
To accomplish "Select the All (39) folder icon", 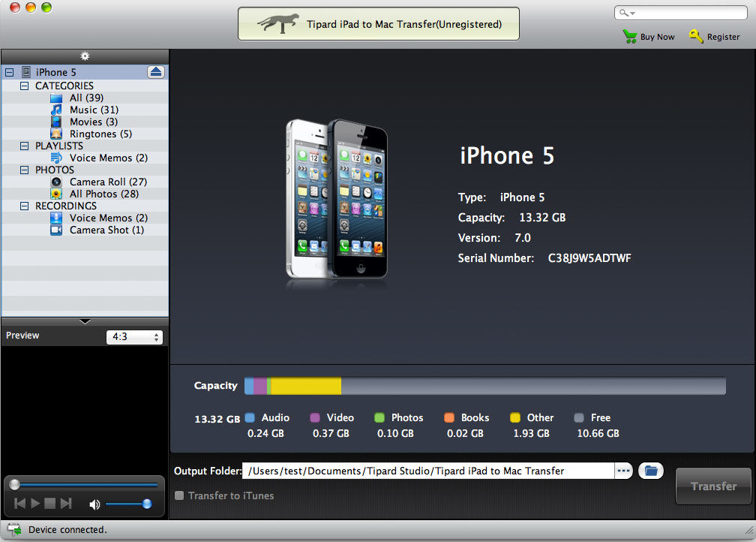I will coord(56,98).
